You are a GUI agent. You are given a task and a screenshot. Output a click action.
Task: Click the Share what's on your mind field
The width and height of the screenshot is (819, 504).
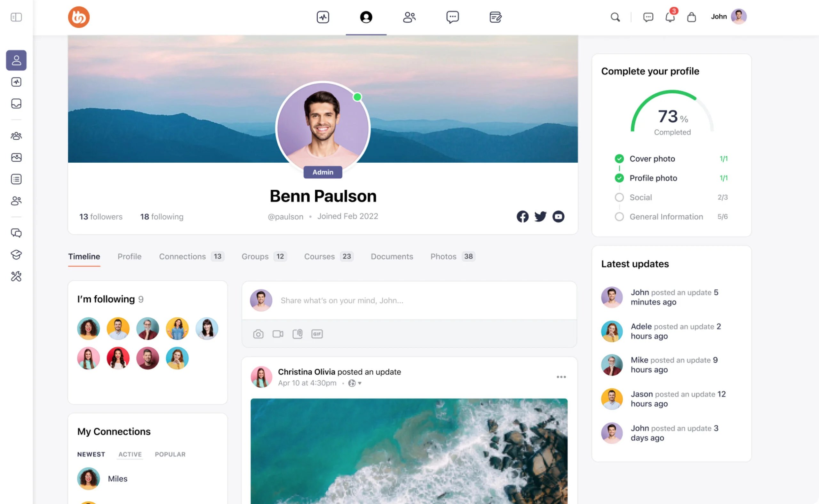[342, 300]
